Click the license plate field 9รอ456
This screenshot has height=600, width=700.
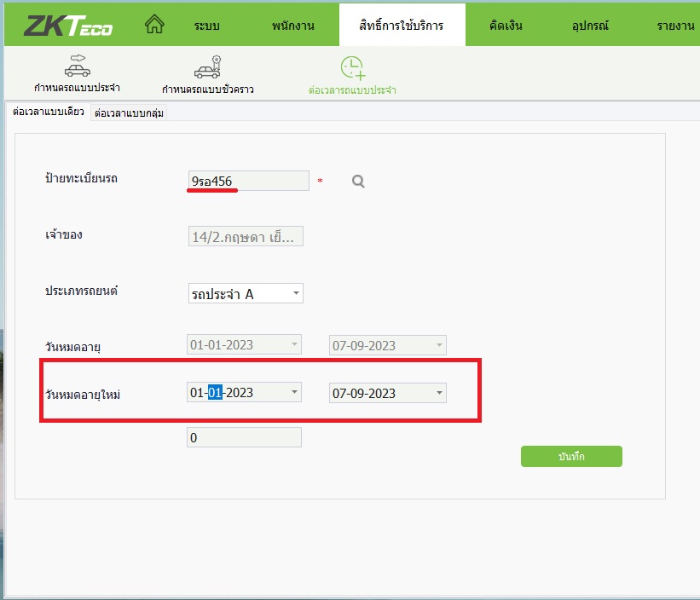pyautogui.click(x=248, y=181)
